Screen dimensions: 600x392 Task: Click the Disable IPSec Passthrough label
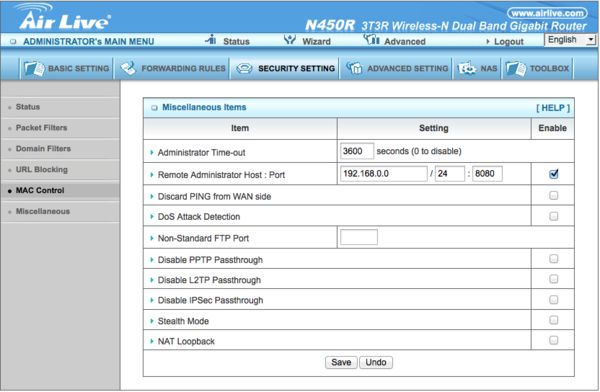[x=210, y=301]
